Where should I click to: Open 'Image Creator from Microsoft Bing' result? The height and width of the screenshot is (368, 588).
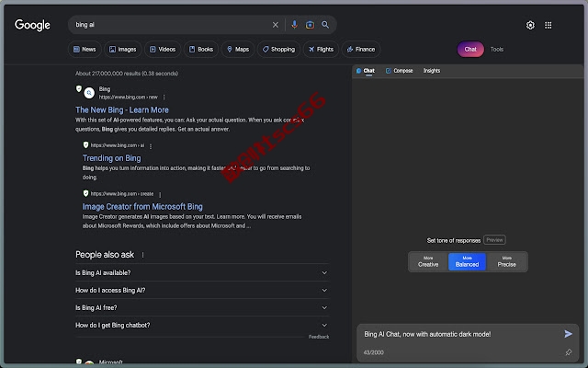[142, 206]
